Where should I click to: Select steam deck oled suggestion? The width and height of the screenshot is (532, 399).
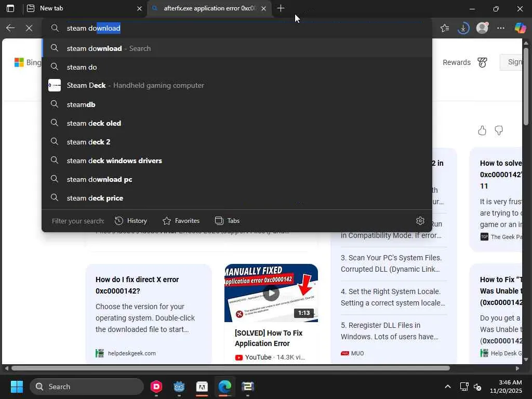237,123
